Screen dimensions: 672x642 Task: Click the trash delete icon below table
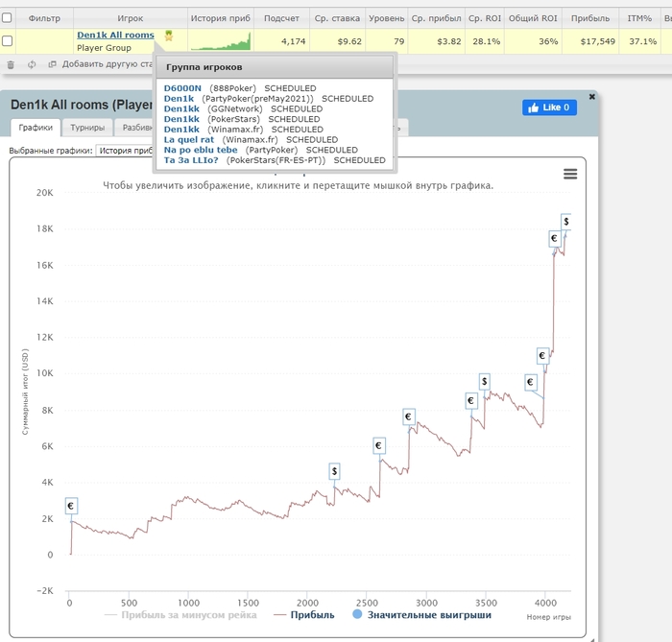pos(11,64)
